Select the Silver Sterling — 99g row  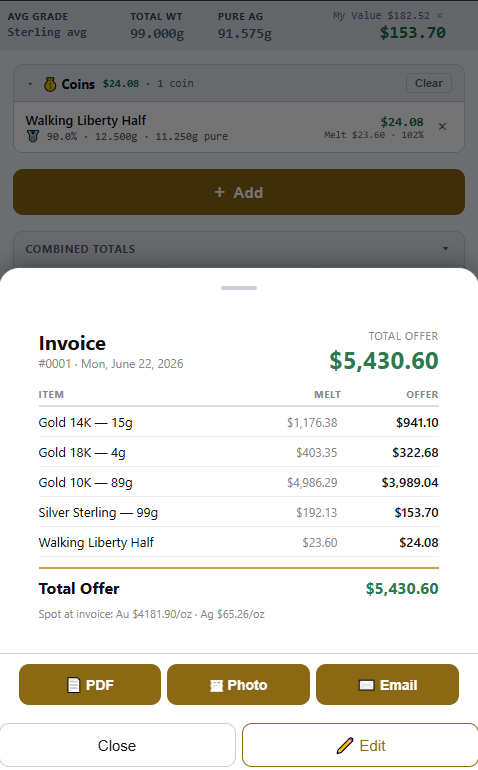tap(239, 512)
